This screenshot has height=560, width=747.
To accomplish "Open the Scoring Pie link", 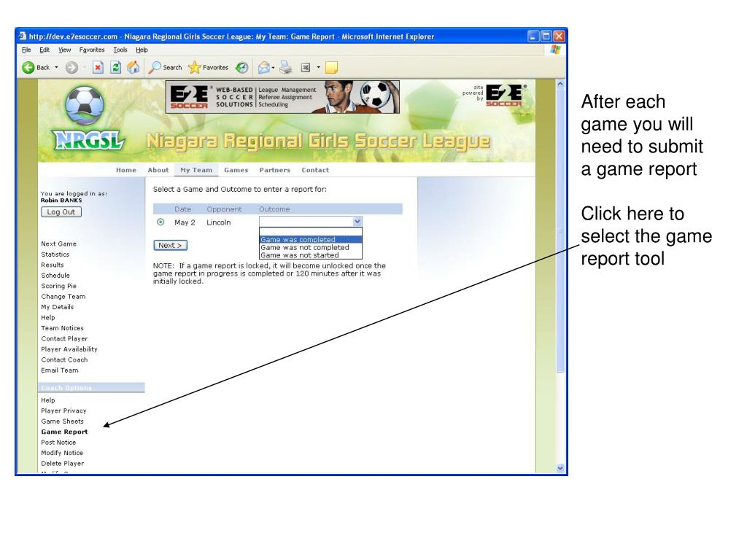I will [x=58, y=286].
